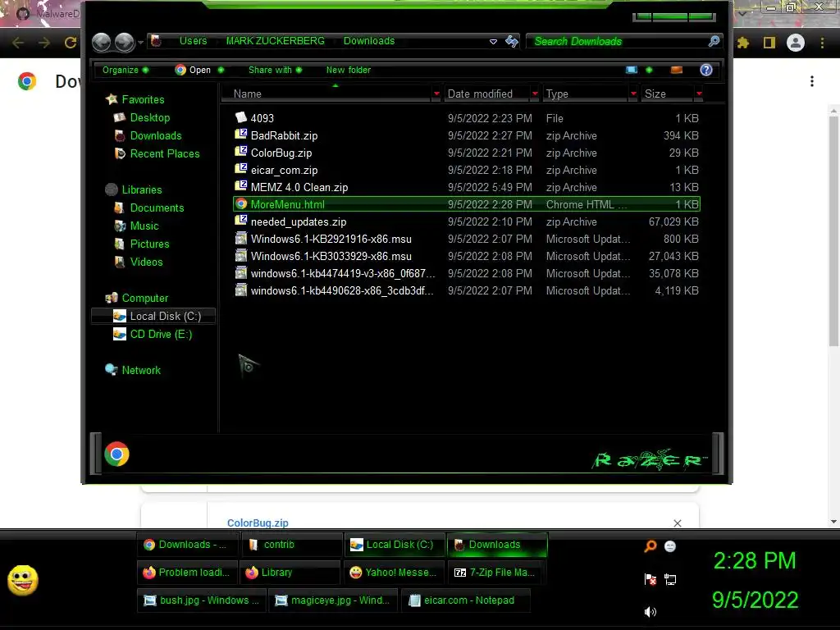Click the Chrome profile avatar icon
840x630 pixels.
point(796,43)
